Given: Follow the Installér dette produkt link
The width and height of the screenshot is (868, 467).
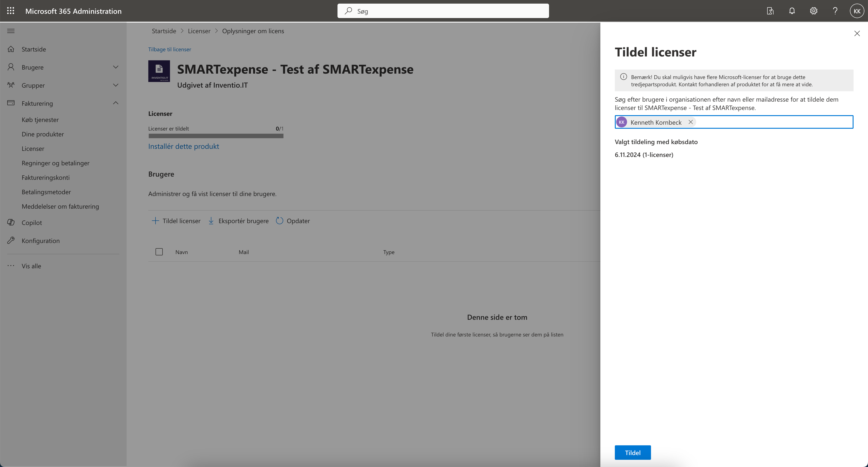Looking at the screenshot, I should [184, 146].
